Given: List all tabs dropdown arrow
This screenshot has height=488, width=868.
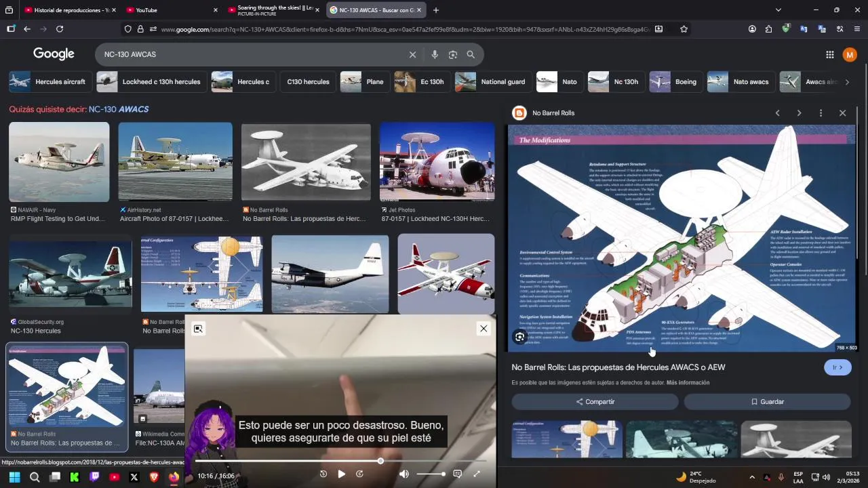Looking at the screenshot, I should click(x=778, y=10).
